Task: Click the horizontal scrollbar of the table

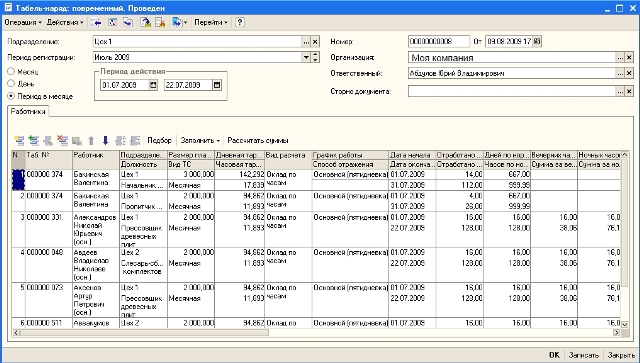Action: pos(144,333)
